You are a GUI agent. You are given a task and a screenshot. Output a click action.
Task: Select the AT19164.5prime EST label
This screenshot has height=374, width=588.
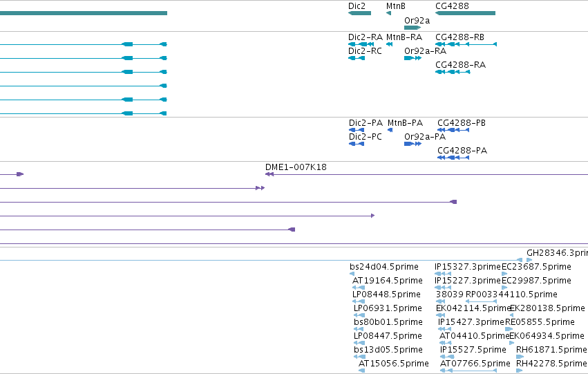click(388, 281)
